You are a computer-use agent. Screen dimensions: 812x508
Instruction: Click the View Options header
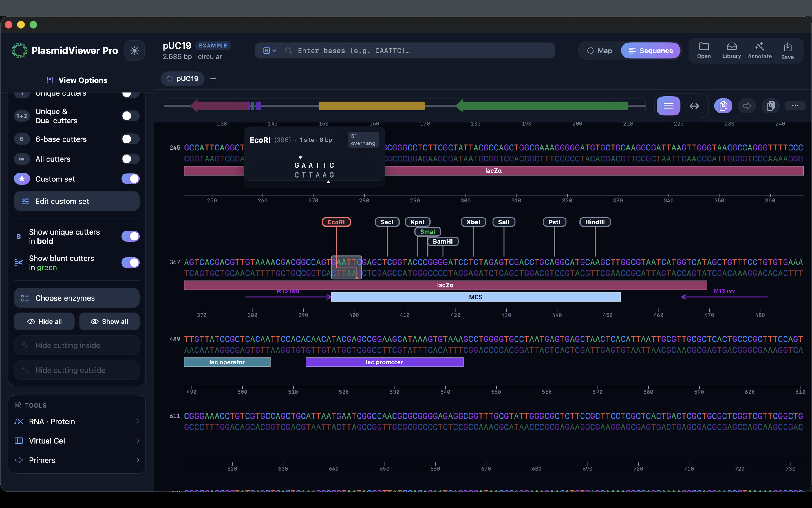point(77,80)
